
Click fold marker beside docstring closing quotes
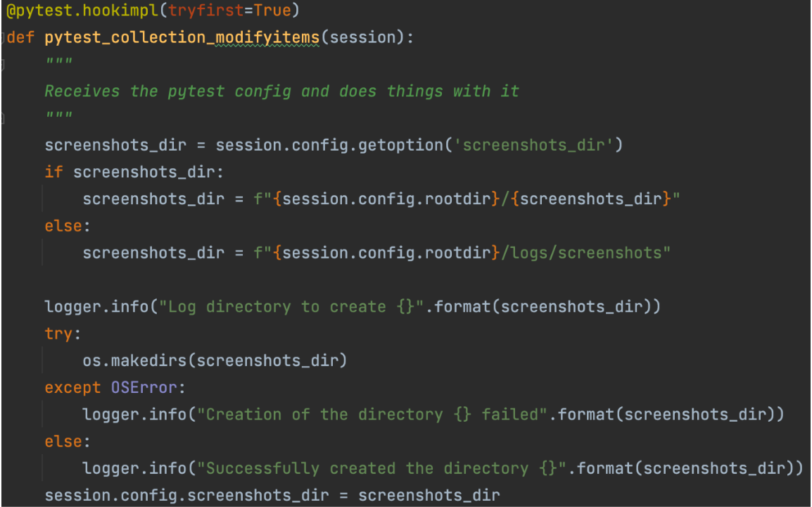(3, 118)
